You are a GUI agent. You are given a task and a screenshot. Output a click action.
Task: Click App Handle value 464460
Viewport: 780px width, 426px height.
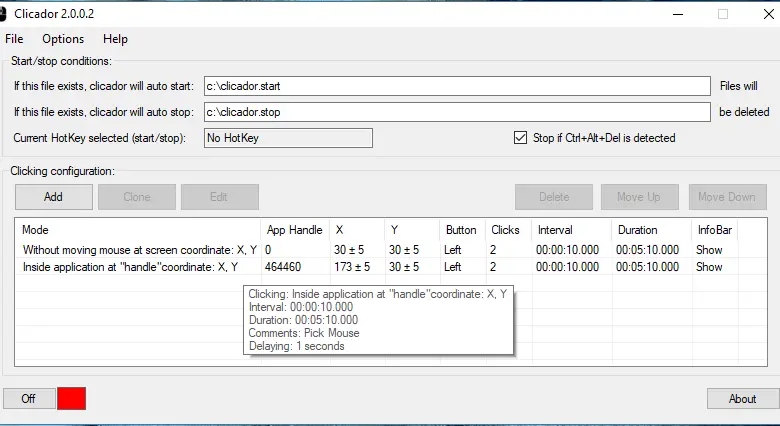(283, 267)
